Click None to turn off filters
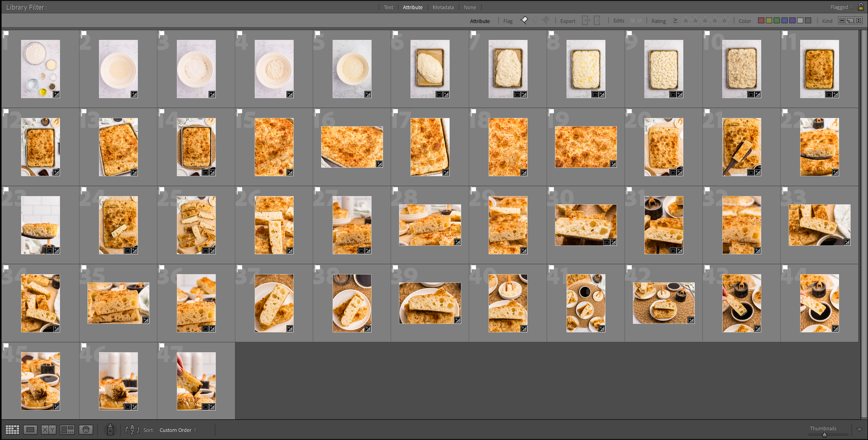 tap(470, 7)
